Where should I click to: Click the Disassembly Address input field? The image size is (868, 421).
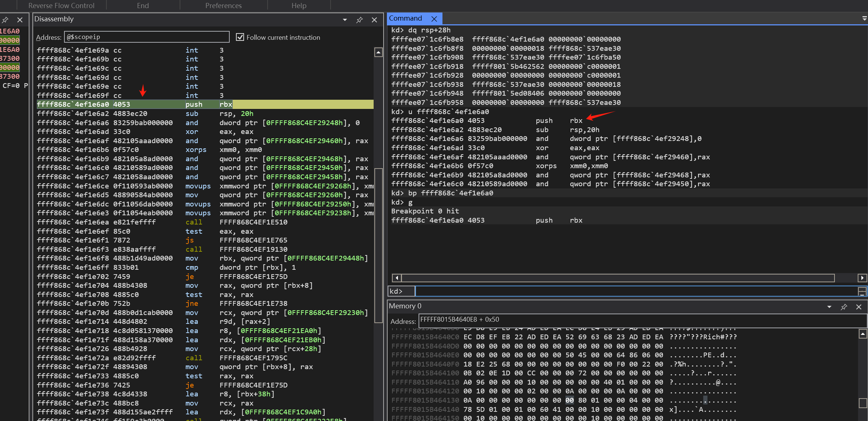[147, 37]
